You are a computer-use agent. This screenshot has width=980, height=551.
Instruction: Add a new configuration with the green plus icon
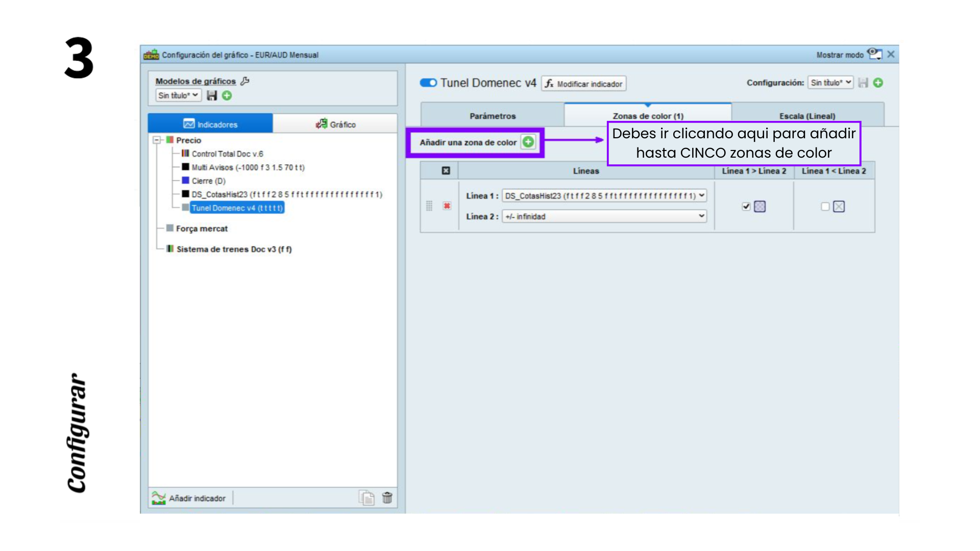coord(878,83)
